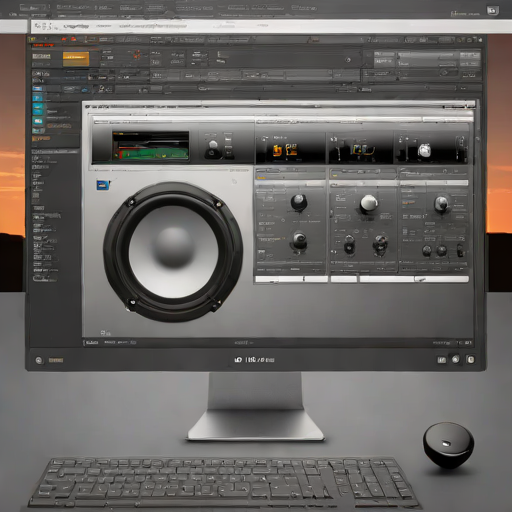
Task: Click the bottom-right dark knob of the middle panel
Action: click(x=380, y=244)
